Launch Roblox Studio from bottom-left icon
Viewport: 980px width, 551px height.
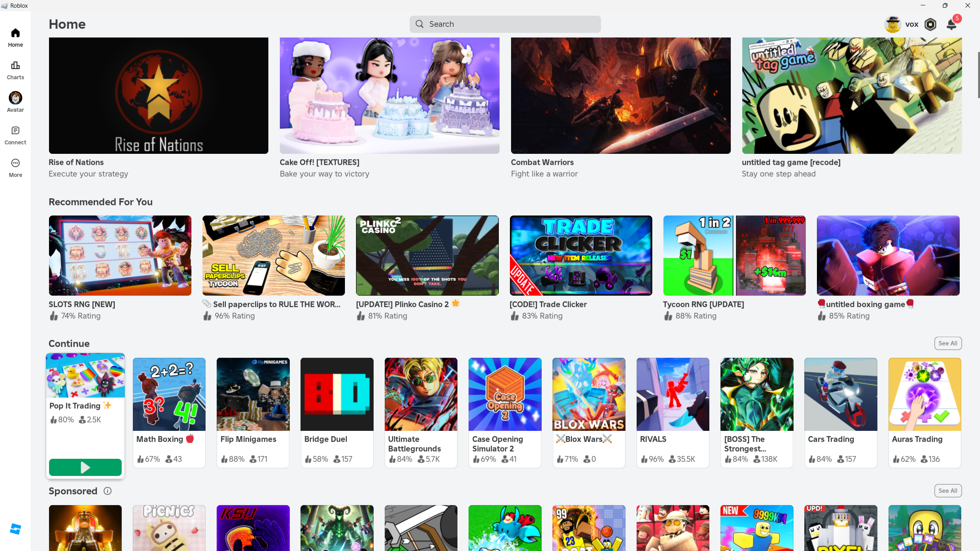pos(15,529)
